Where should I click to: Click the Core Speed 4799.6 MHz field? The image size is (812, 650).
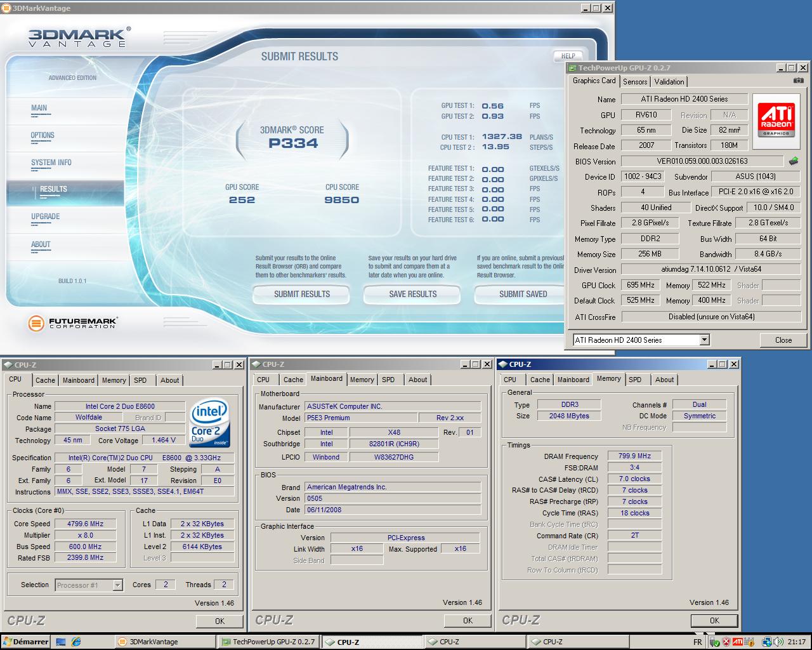[x=85, y=524]
